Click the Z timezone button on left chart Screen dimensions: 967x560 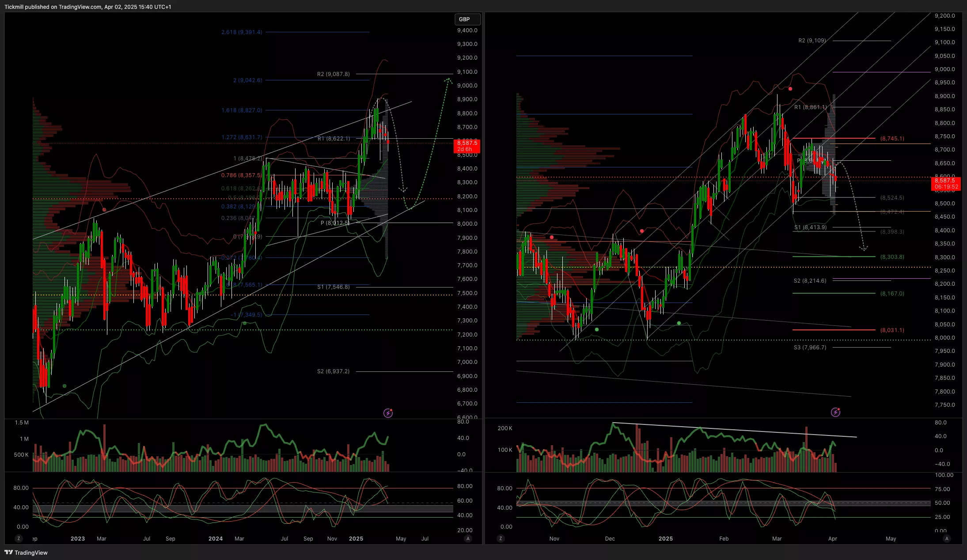(x=19, y=538)
